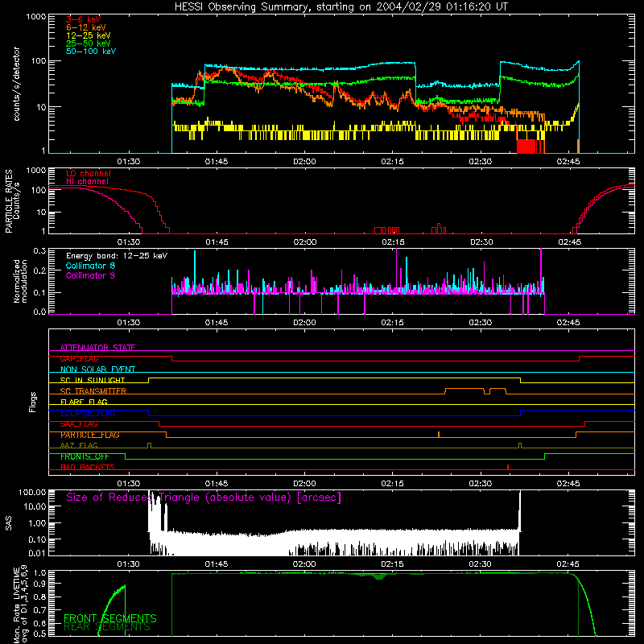Click the SAA_FLAG label

79,424
